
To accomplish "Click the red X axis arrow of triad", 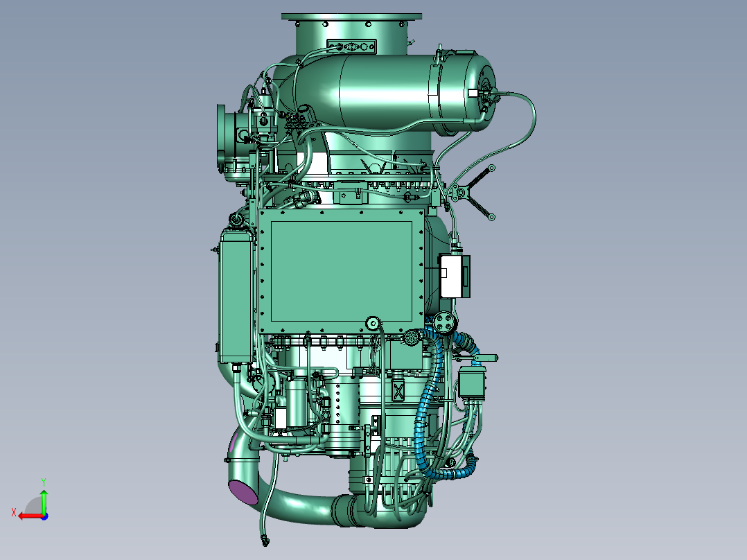I will [30, 516].
